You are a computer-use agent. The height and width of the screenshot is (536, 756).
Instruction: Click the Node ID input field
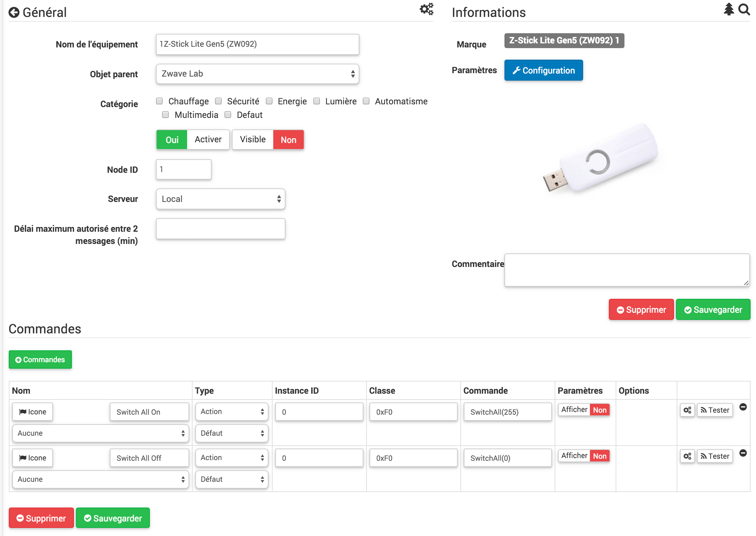183,169
